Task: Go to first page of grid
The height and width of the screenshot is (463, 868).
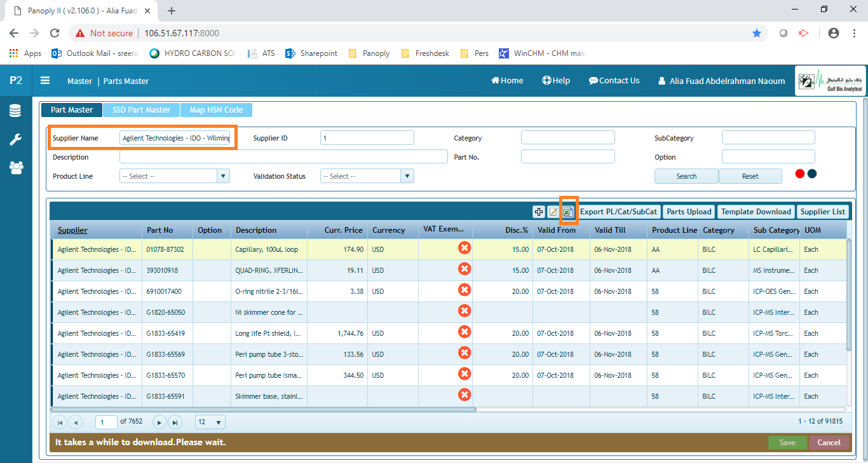Action: click(x=59, y=422)
